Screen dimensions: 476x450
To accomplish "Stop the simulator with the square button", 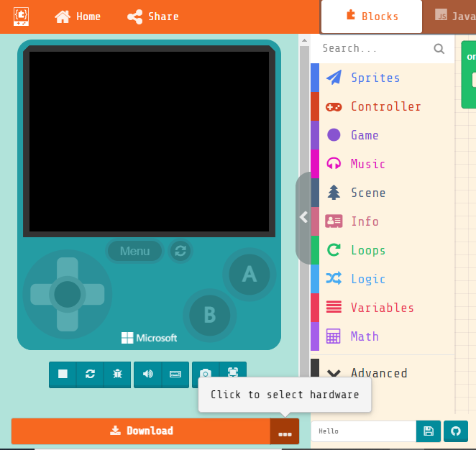I will pyautogui.click(x=63, y=374).
